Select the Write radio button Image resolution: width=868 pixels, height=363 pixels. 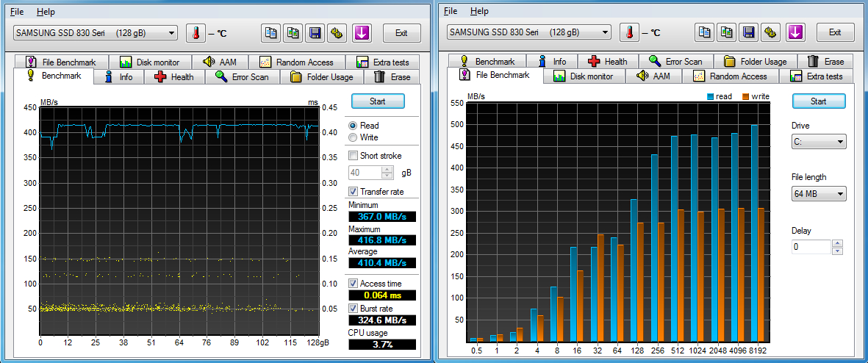354,137
